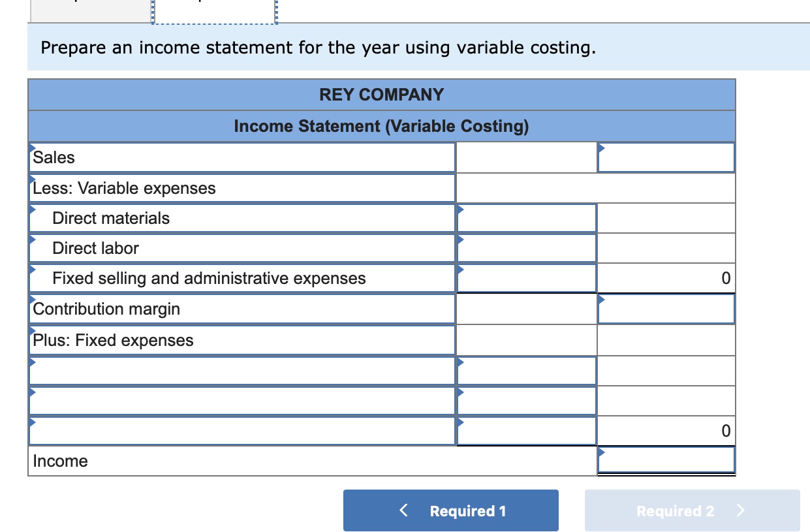Open the Direct labor label dropdown
Viewport: 810px width, 532px height.
click(241, 248)
